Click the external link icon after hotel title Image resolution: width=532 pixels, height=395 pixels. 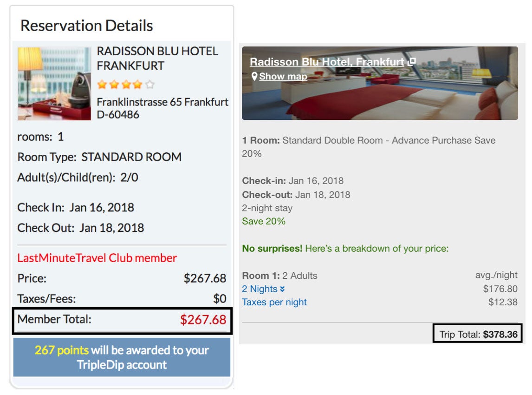click(412, 62)
